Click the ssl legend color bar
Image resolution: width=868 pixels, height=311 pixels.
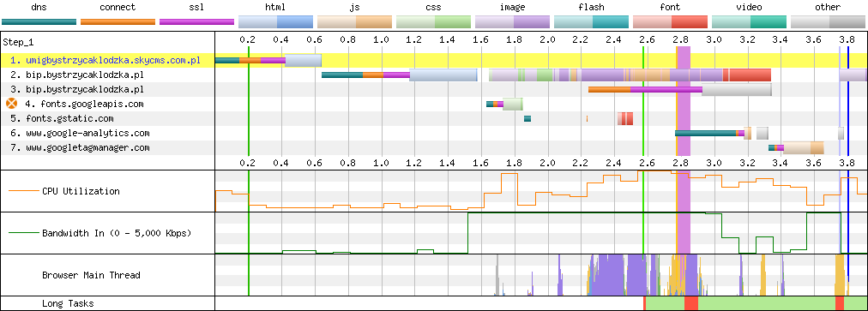pos(196,22)
